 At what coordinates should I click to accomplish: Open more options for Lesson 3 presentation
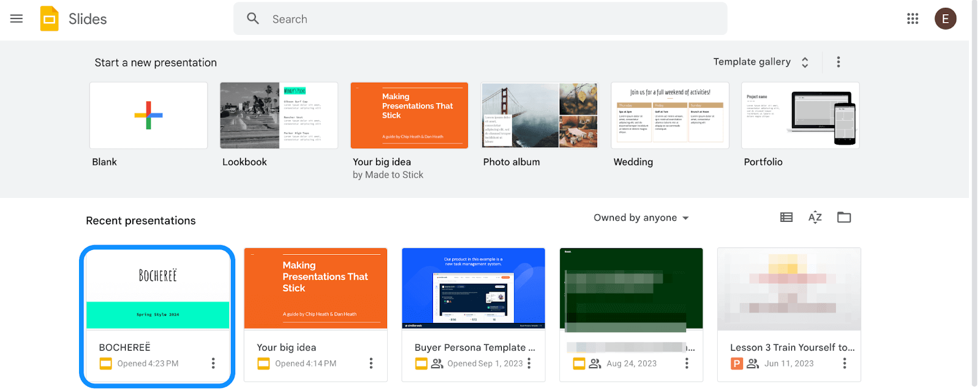click(845, 363)
